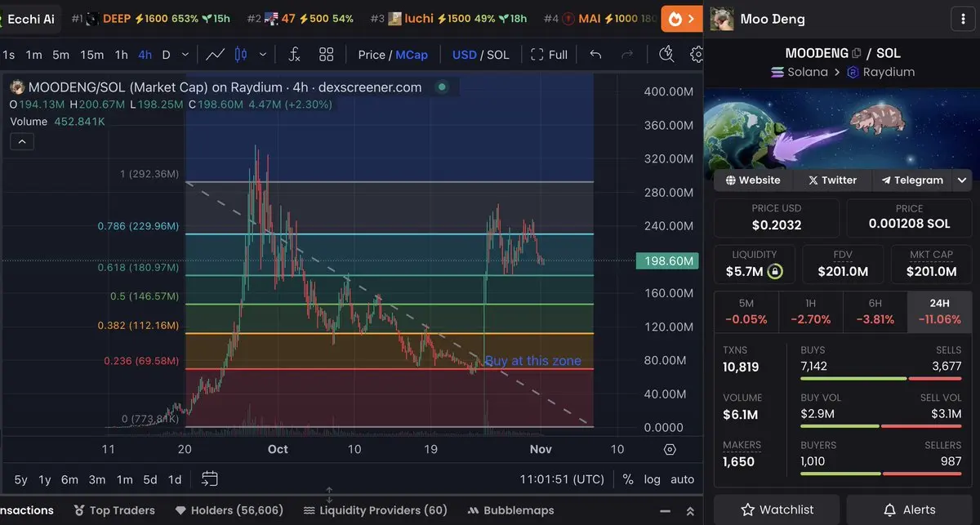Click the #3 luchi trending token
This screenshot has width=980, height=525.
click(450, 18)
